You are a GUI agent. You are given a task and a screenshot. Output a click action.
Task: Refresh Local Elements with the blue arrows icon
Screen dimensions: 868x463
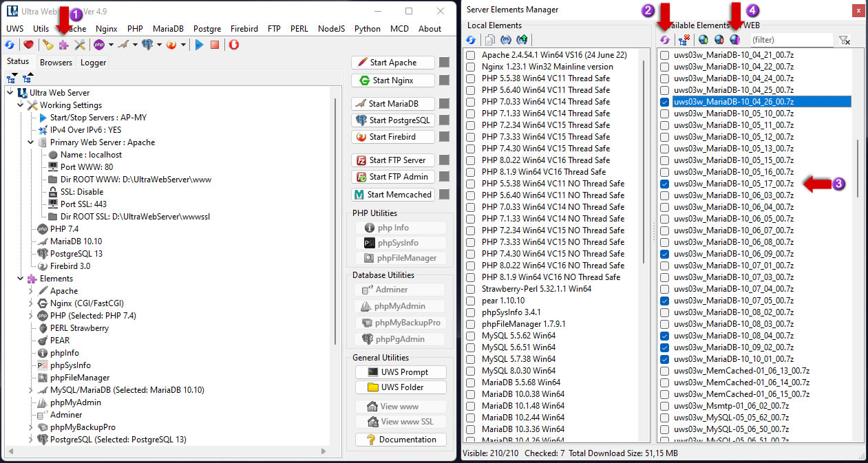point(471,40)
